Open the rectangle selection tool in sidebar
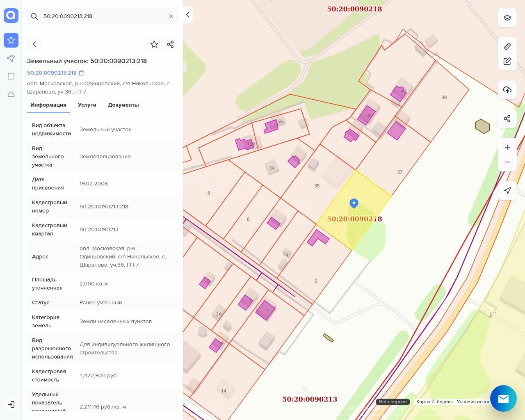The height and width of the screenshot is (420, 525). tap(11, 76)
